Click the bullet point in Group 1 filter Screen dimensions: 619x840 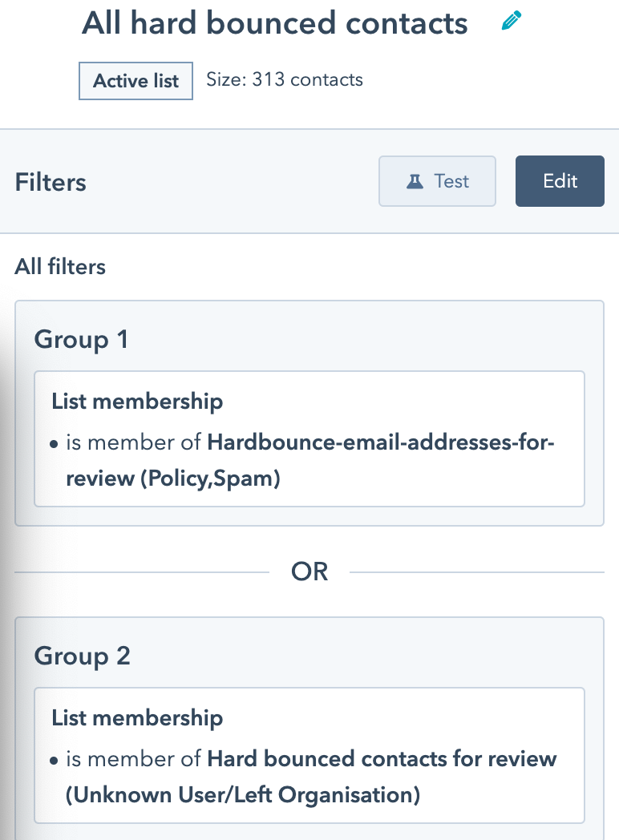55,444
